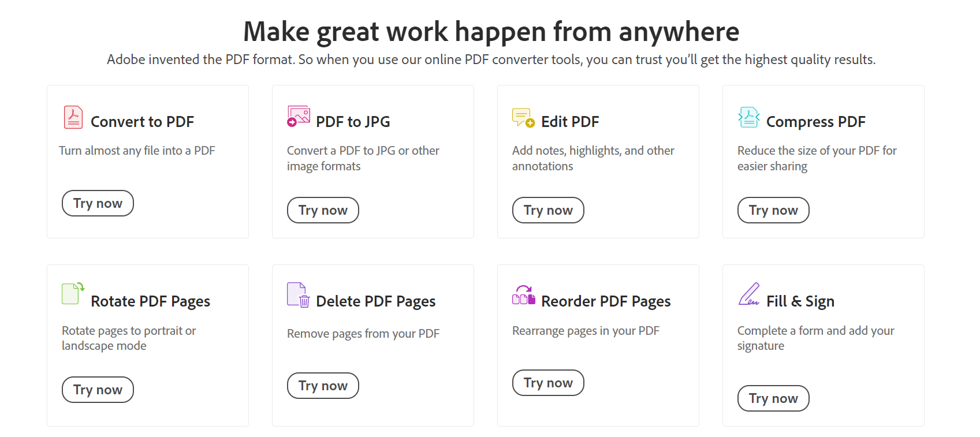The height and width of the screenshot is (437, 980).
Task: Try now under Reorder PDF Pages
Action: pyautogui.click(x=548, y=383)
